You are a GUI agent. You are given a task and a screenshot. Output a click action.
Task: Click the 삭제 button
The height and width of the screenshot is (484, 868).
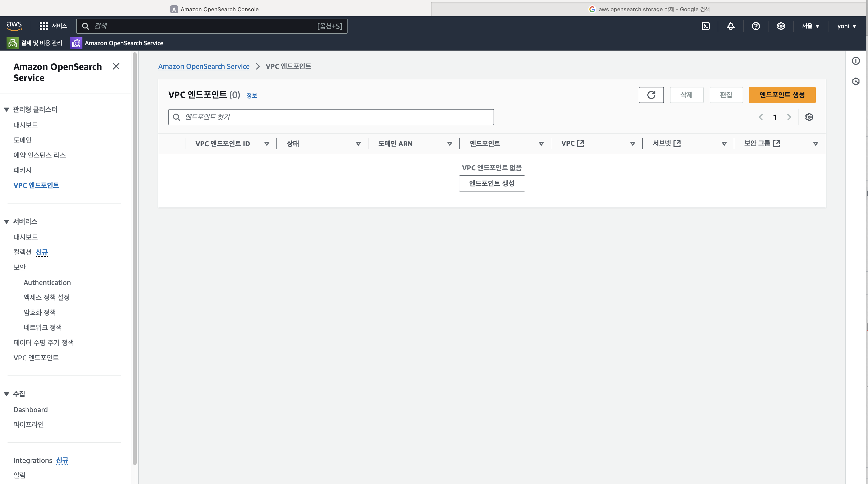point(686,95)
